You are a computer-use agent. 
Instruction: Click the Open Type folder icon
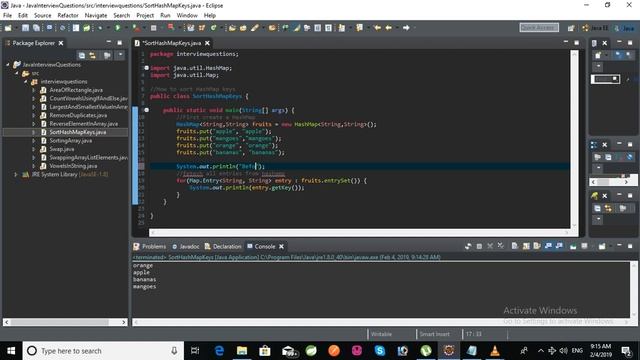coord(232,28)
